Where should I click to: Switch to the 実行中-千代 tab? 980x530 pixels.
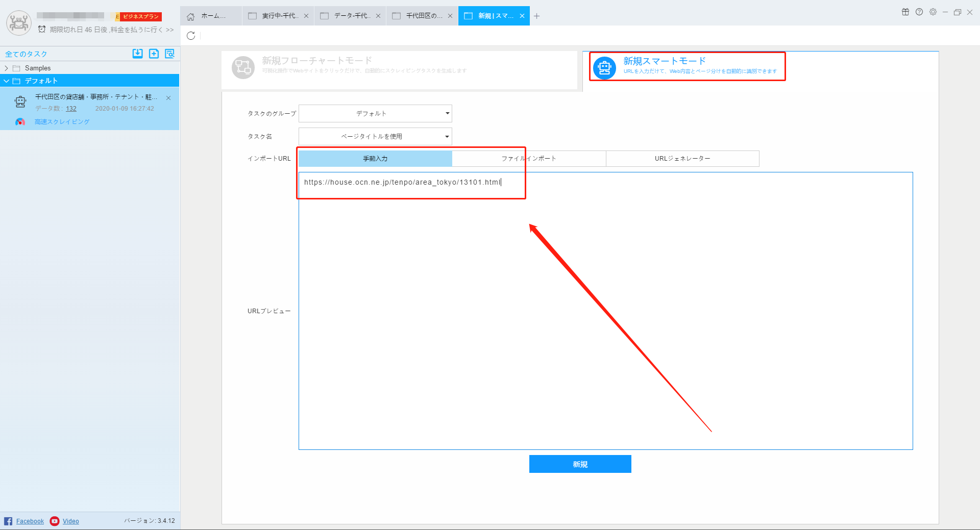click(277, 16)
